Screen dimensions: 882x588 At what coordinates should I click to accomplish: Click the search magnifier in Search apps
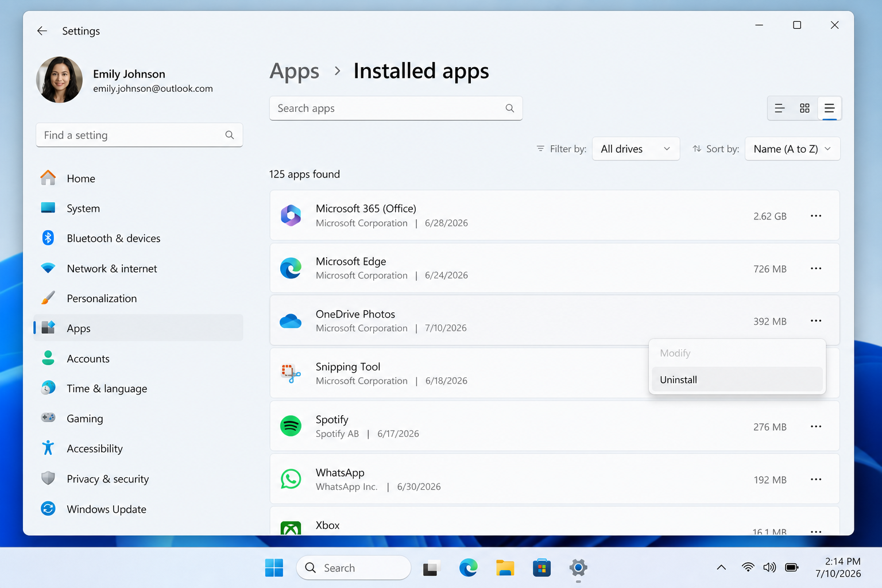click(509, 108)
